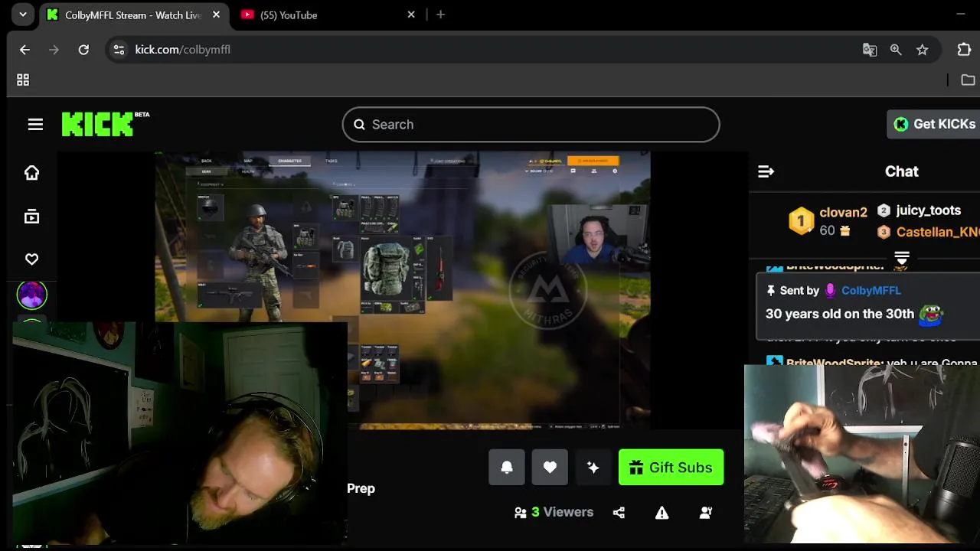This screenshot has width=980, height=551.
Task: Click the Get KICKs button
Action: [934, 124]
